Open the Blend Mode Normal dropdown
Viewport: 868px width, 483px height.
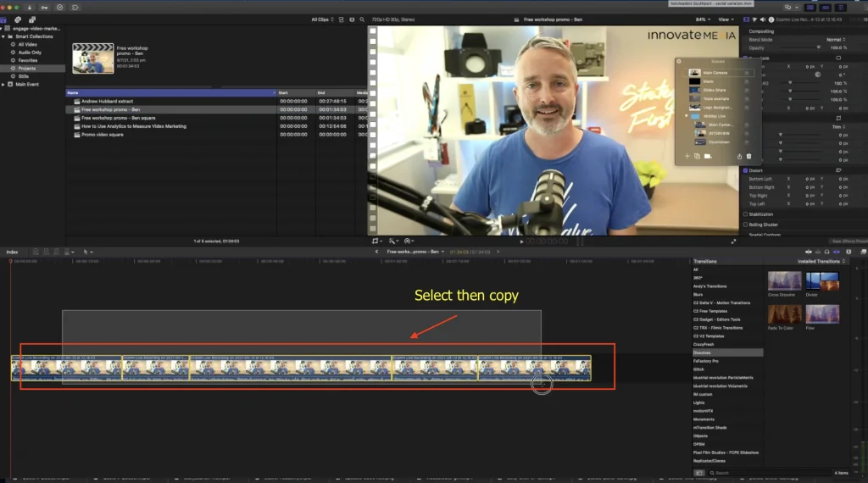[836, 40]
